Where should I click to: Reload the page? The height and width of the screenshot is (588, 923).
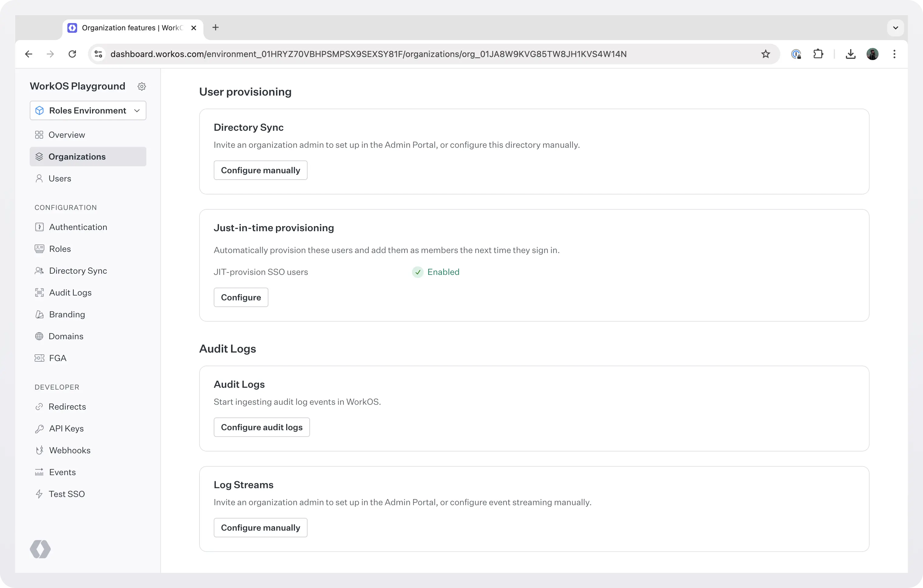(72, 54)
